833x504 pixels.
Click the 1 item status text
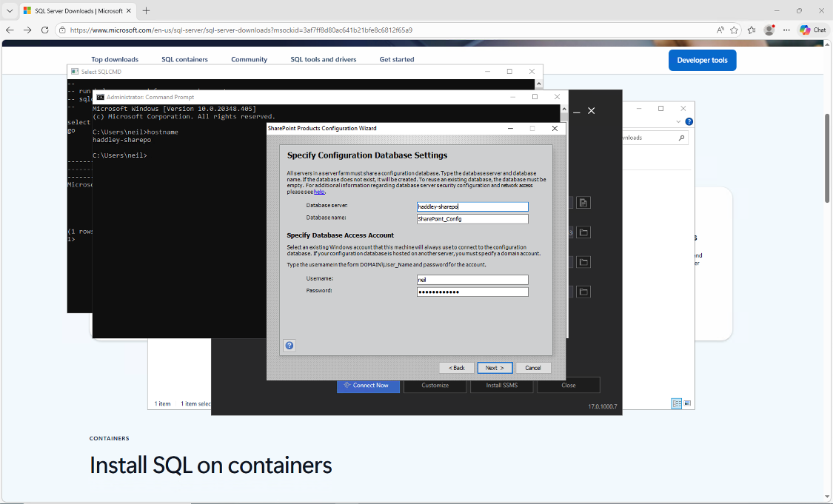(x=163, y=403)
